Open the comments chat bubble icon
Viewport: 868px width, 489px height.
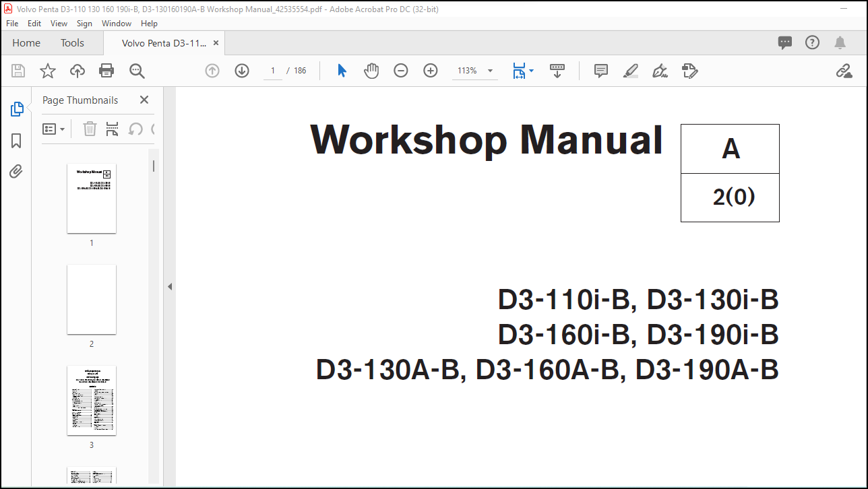(x=785, y=42)
